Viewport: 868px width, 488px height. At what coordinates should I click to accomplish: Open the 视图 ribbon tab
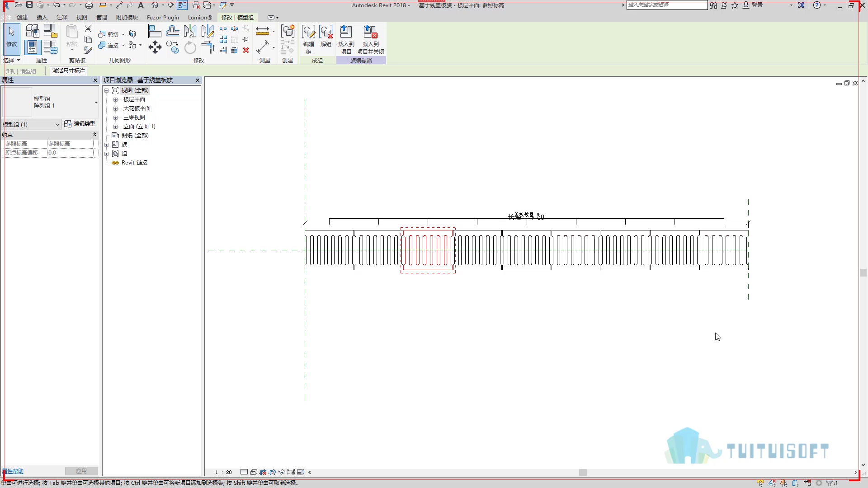81,17
